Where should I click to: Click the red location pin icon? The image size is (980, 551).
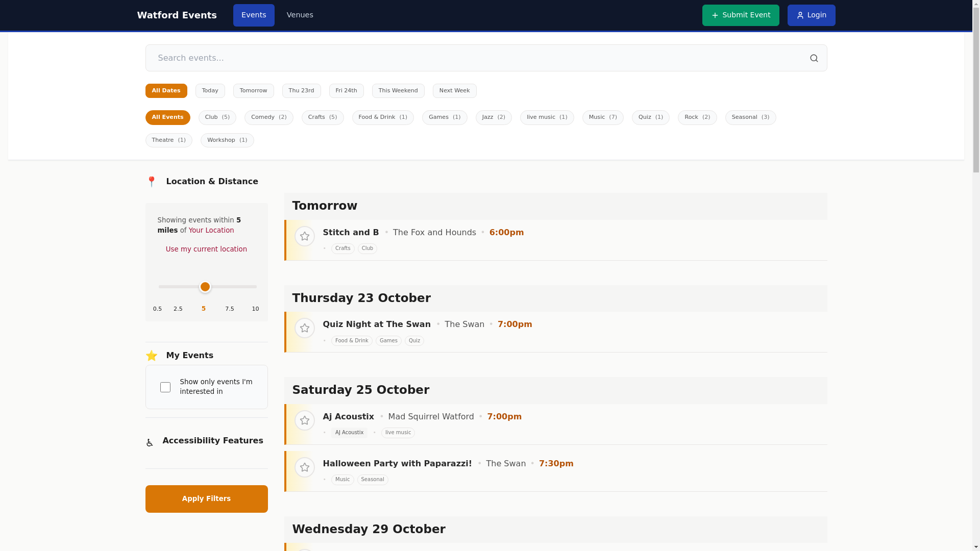[152, 182]
